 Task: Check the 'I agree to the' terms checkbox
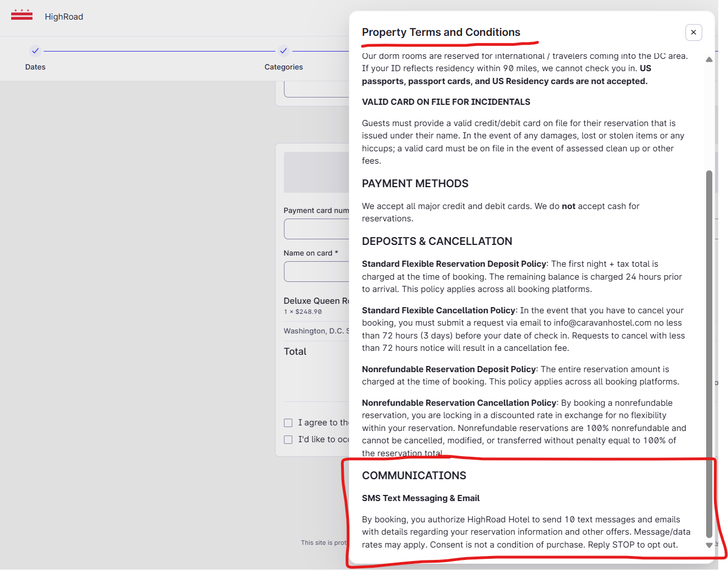click(x=288, y=423)
